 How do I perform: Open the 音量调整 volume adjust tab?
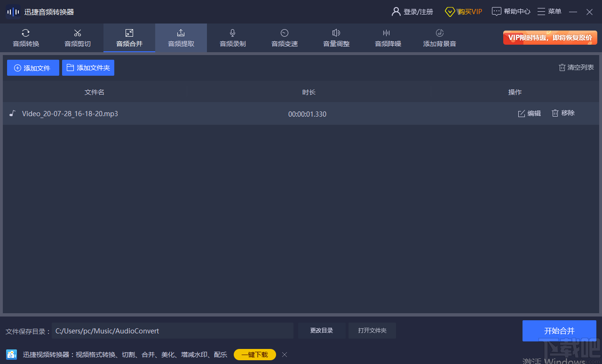[x=336, y=38]
